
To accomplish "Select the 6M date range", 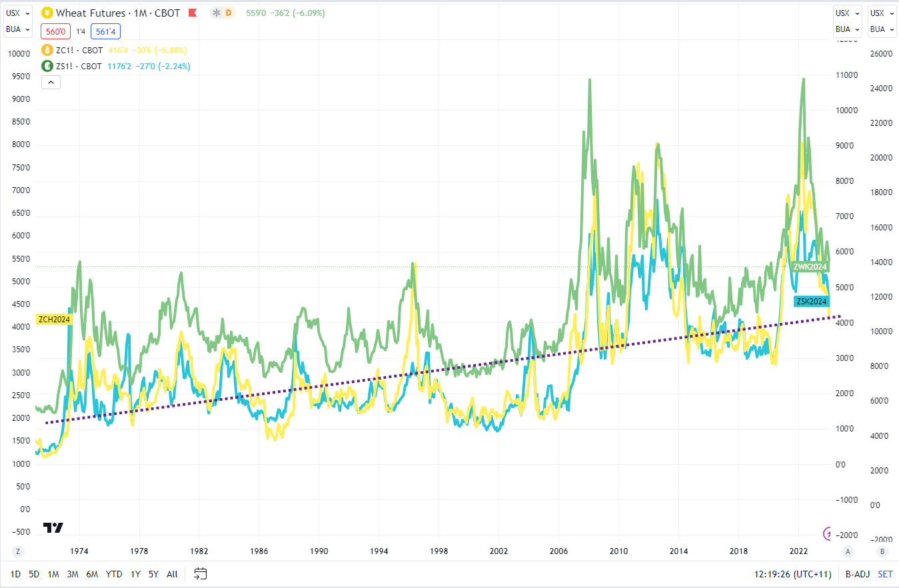I will 92,574.
